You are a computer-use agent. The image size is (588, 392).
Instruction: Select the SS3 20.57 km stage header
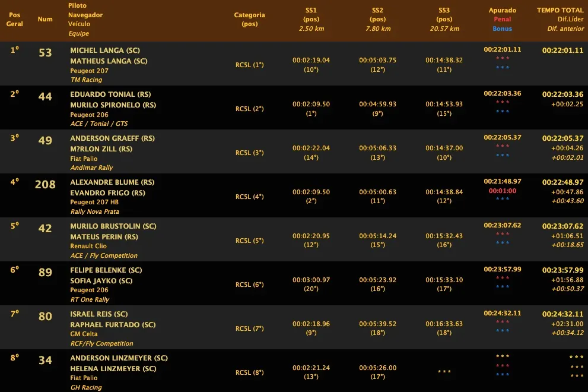click(444, 20)
